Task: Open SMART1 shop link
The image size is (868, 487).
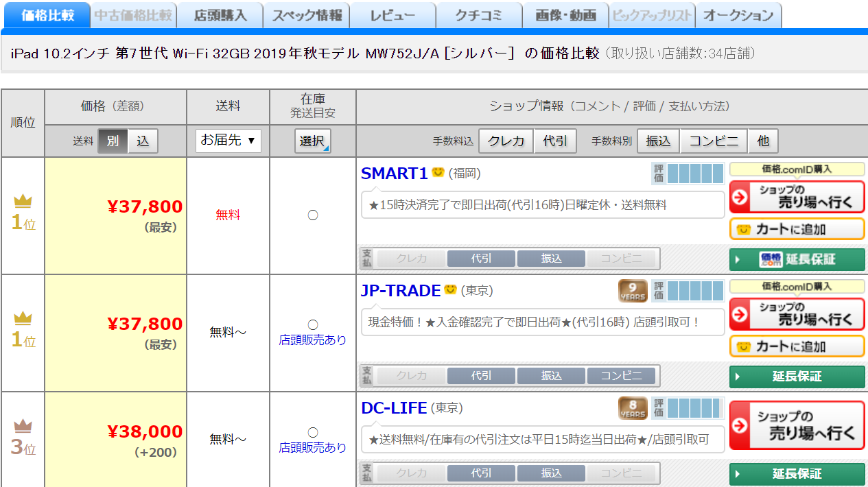Action: 394,174
